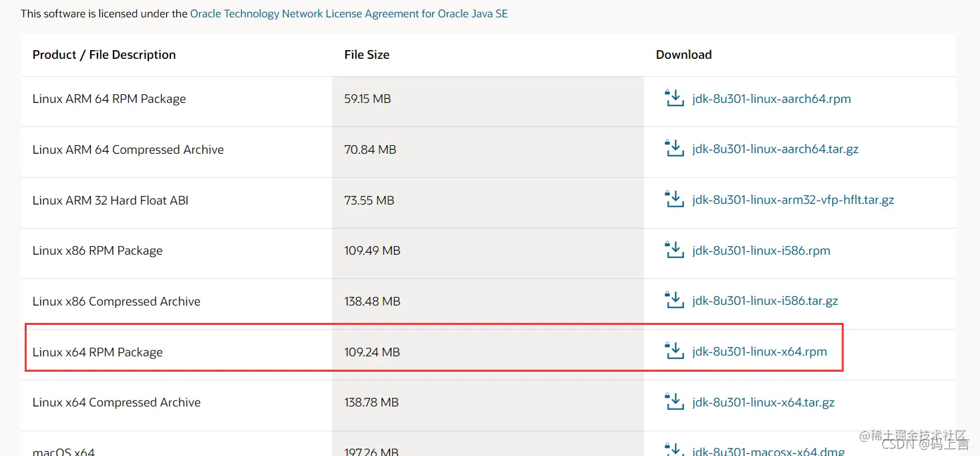Select the Linux x86 Compressed Archive text

(x=116, y=302)
